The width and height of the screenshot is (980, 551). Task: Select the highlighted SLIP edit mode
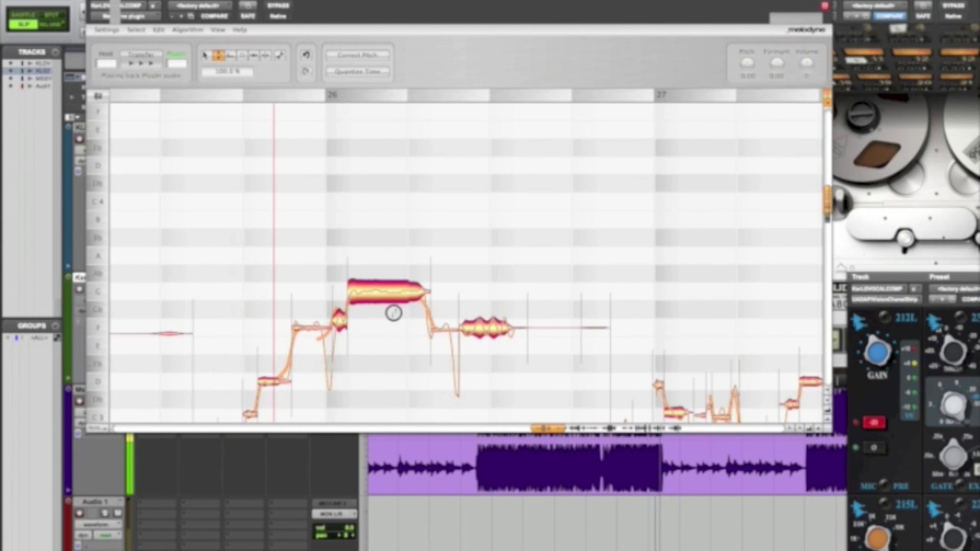coord(22,24)
